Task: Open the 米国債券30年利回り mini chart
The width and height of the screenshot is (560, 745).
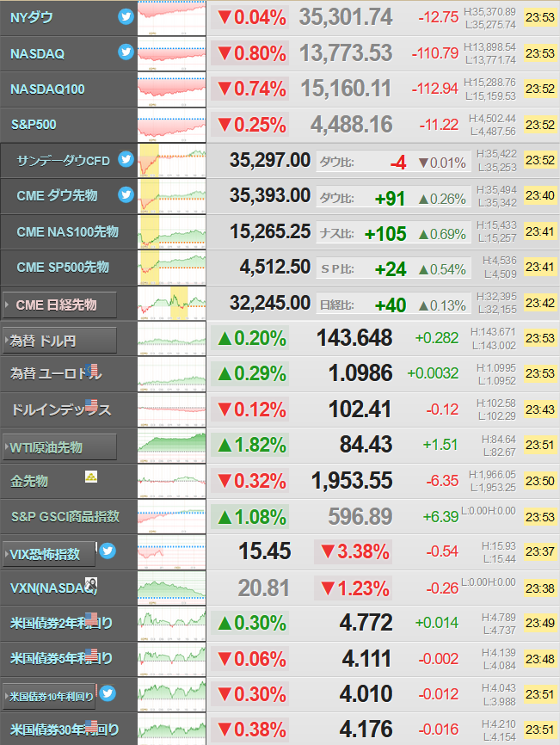Action: coord(172,730)
